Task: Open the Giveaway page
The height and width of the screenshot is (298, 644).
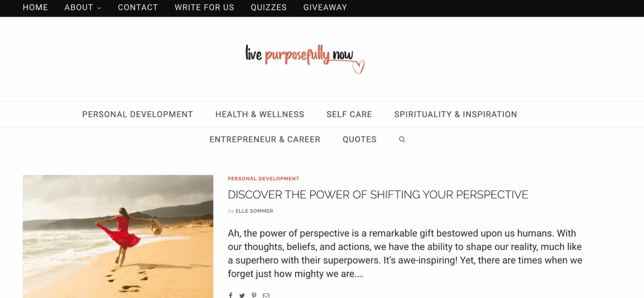Action: 325,7
